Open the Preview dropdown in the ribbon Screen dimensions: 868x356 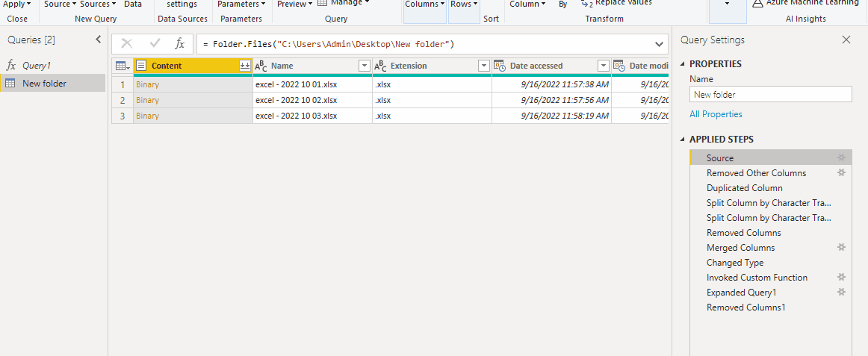tap(294, 4)
